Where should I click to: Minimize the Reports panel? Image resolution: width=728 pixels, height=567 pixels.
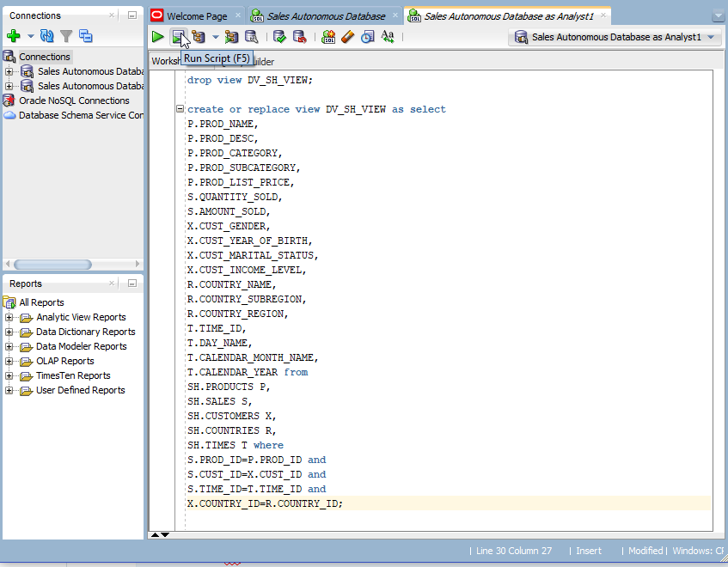click(x=132, y=283)
